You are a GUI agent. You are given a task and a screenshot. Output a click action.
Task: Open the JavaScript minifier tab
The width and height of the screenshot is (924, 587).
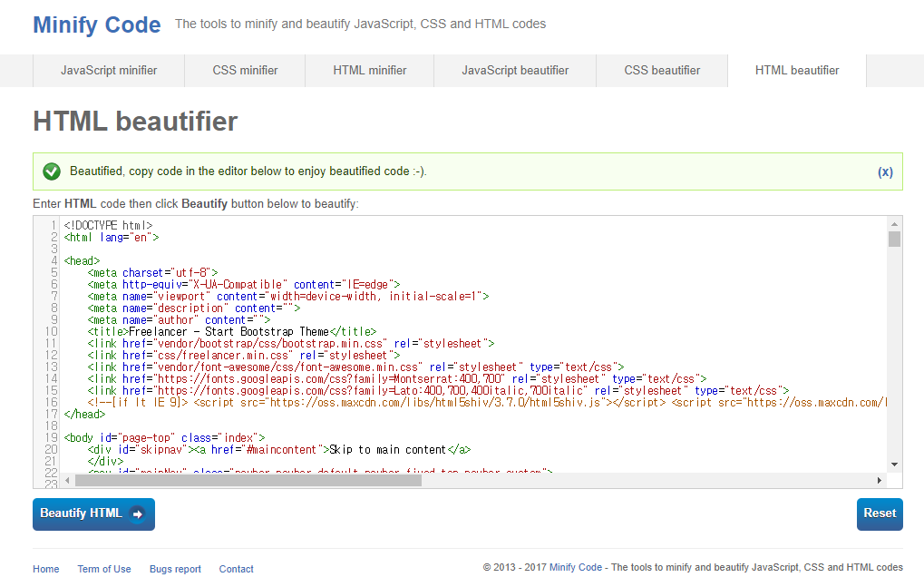pyautogui.click(x=109, y=71)
